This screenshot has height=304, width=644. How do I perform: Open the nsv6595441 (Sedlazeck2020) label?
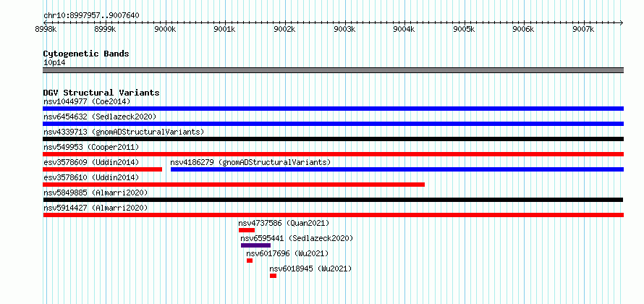coord(297,238)
